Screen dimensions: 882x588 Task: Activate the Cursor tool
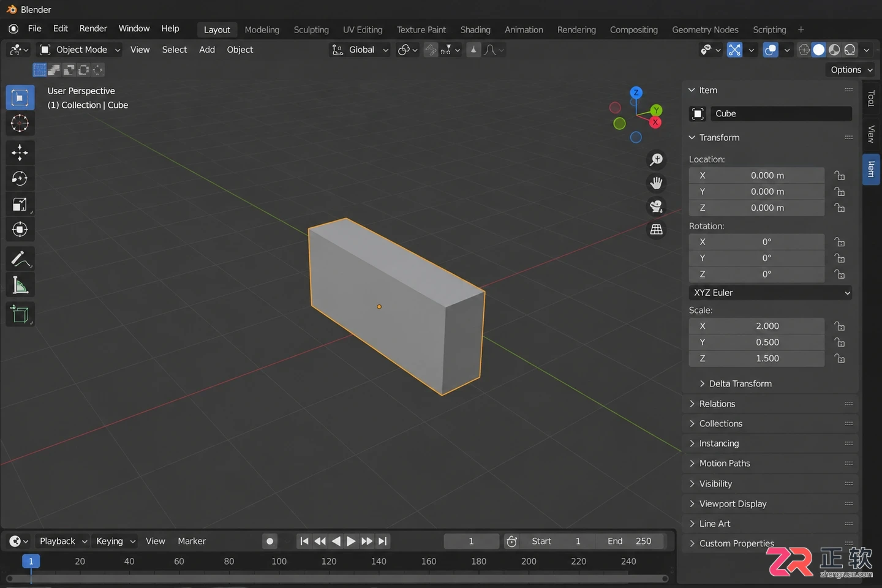(x=20, y=124)
